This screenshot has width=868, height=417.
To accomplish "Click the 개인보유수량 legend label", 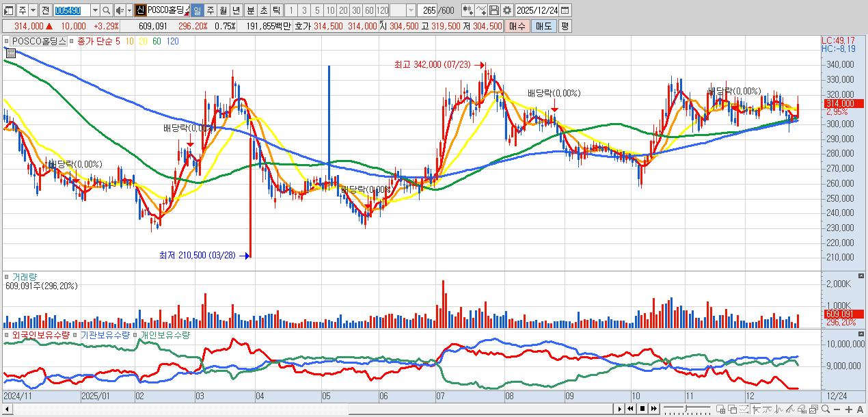I will (164, 335).
